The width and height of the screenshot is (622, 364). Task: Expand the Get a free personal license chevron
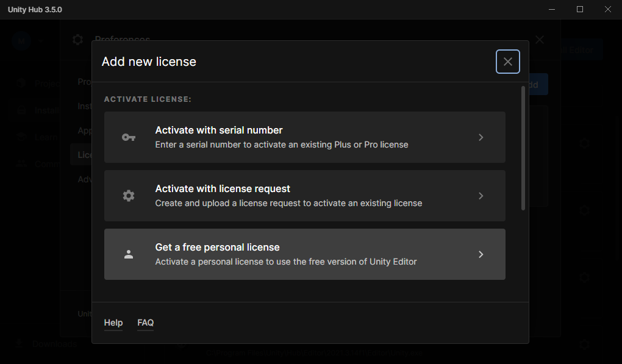tap(481, 254)
